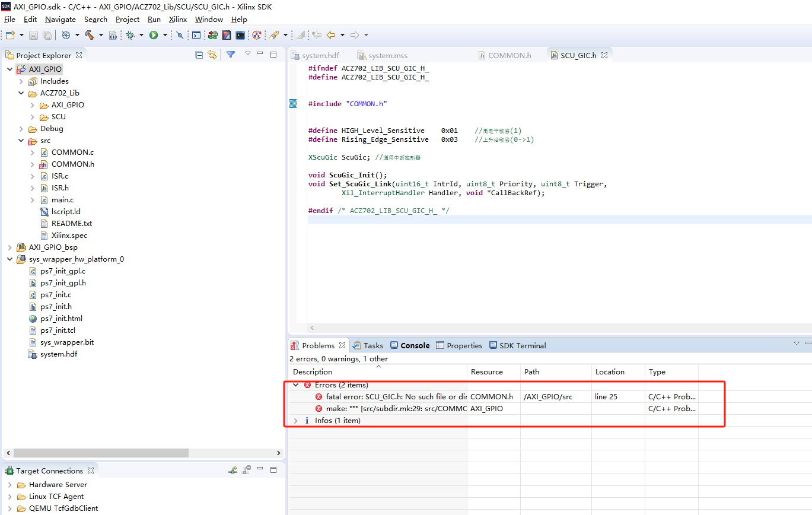Open Project Explorer view menu triangle
Image resolution: width=812 pixels, height=515 pixels.
point(248,54)
